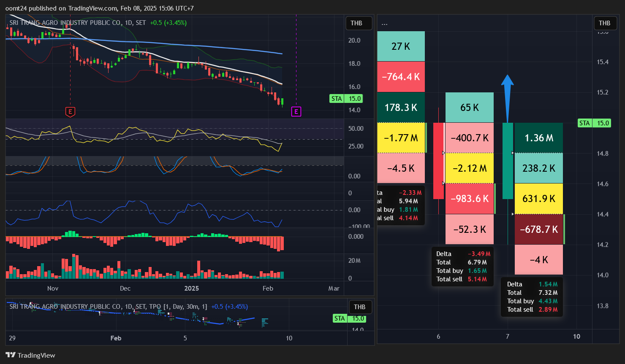Click the red candle body on day 6
This screenshot has height=364, width=625.
click(439, 161)
